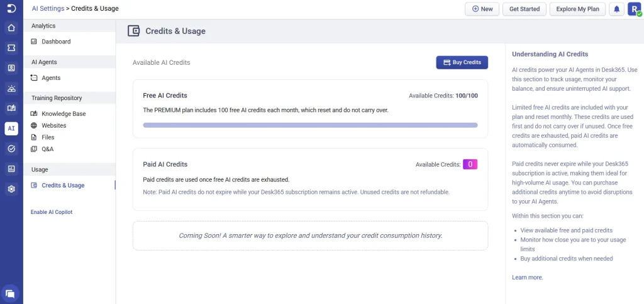Click the New button in top bar

tap(482, 9)
